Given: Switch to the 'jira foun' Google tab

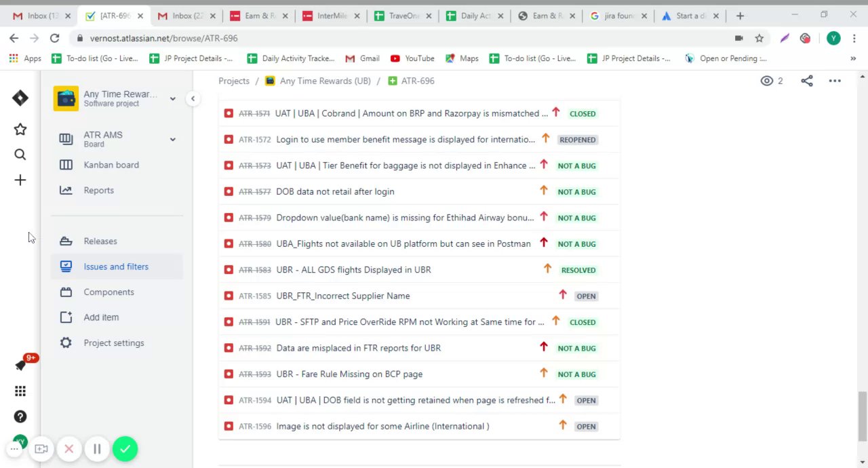Looking at the screenshot, I should click(618, 16).
